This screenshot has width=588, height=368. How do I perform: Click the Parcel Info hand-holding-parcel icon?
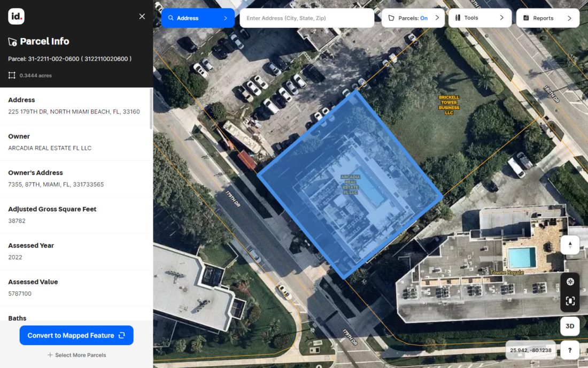[12, 41]
